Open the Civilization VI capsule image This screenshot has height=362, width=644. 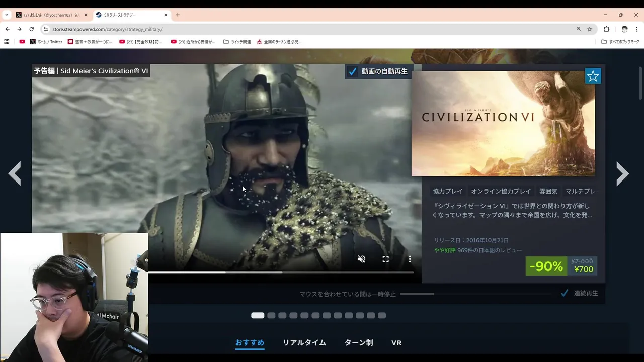(x=503, y=124)
